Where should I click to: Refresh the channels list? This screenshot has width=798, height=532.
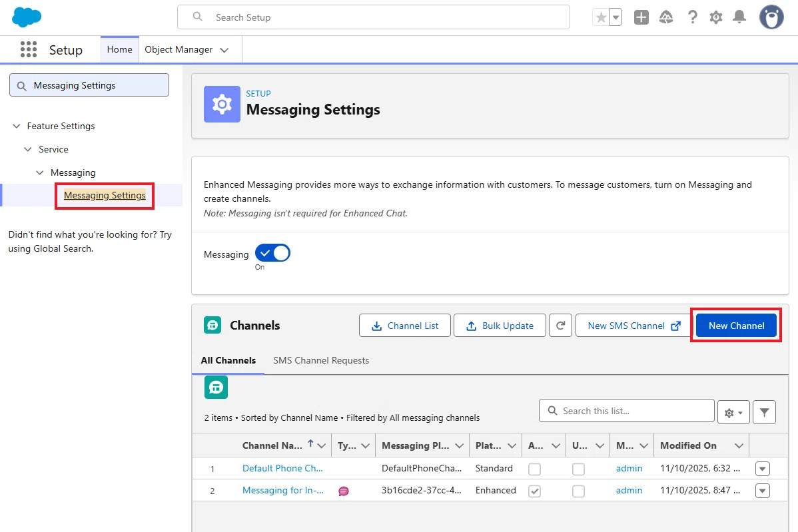[x=560, y=326]
